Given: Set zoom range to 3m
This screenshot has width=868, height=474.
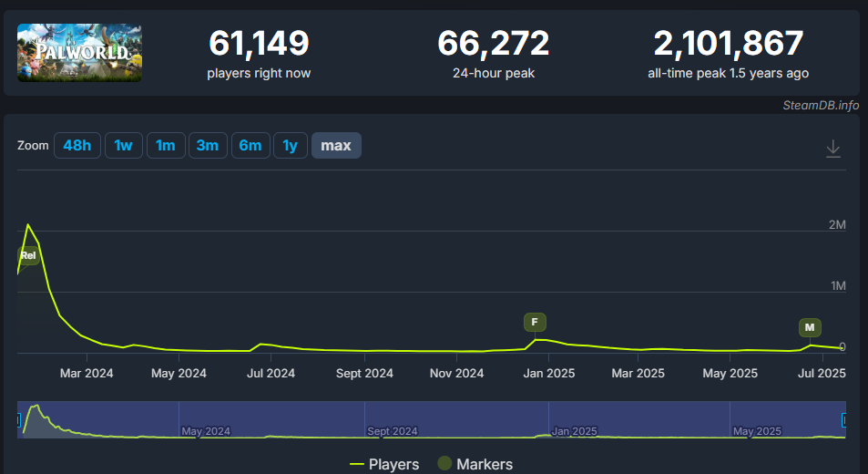Looking at the screenshot, I should pos(208,146).
